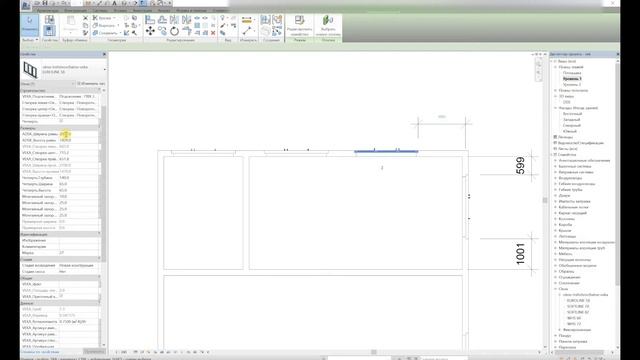Open Уровень 1 floor plan in browser

572,78
